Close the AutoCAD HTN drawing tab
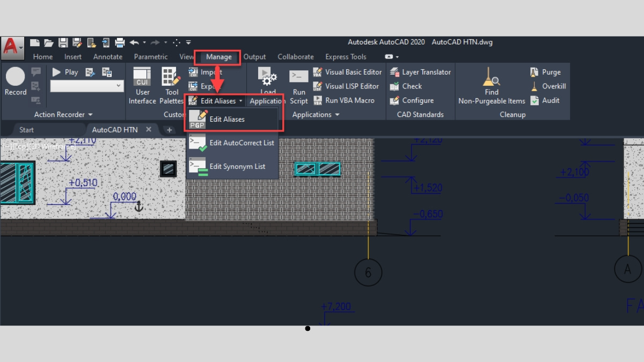This screenshot has width=644, height=362. tap(149, 129)
